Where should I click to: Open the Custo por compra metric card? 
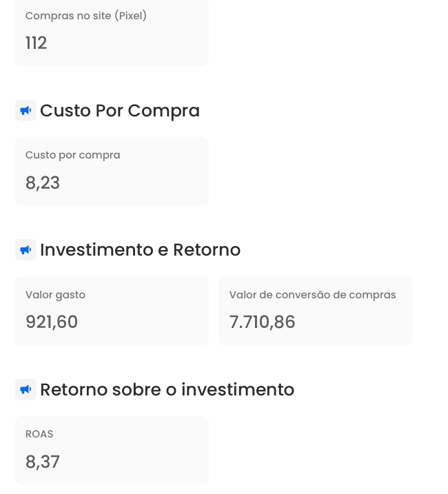pos(112,172)
